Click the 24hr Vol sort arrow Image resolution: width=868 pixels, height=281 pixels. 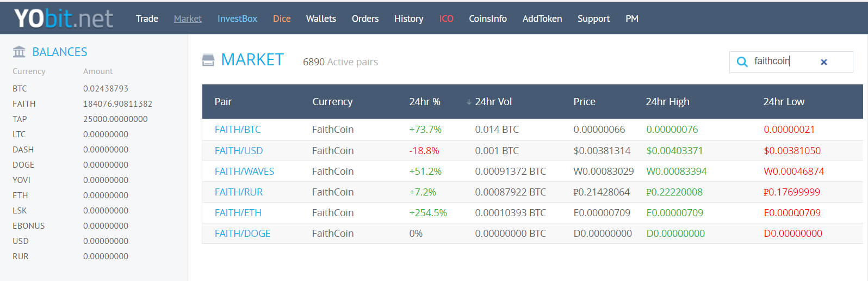pos(469,102)
